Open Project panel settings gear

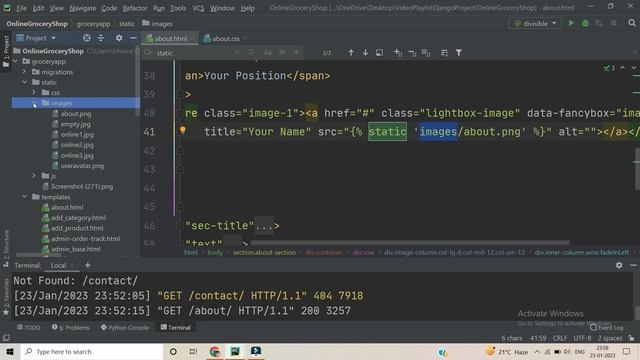[x=119, y=38]
